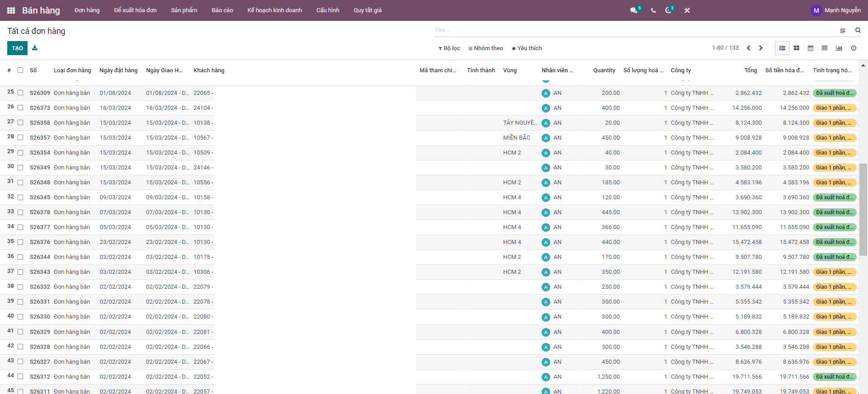The height and width of the screenshot is (394, 868).
Task: Click the phone call icon
Action: [x=653, y=10]
